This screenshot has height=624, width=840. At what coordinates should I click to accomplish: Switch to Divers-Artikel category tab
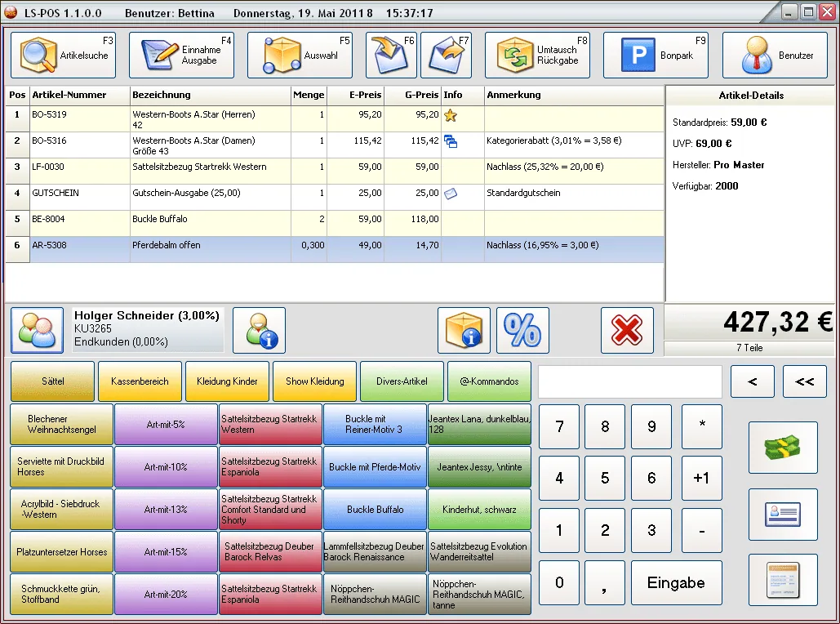click(x=402, y=381)
